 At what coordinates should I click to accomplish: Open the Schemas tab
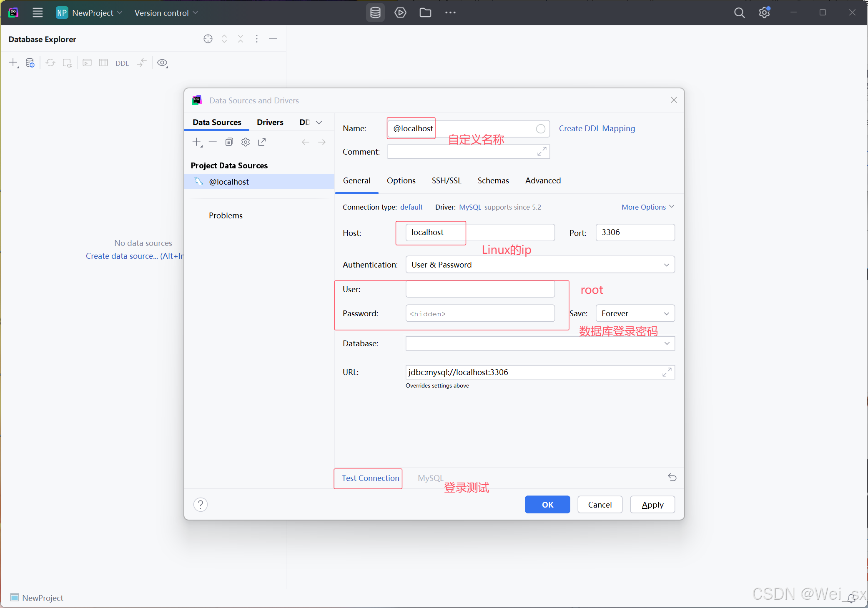click(493, 180)
